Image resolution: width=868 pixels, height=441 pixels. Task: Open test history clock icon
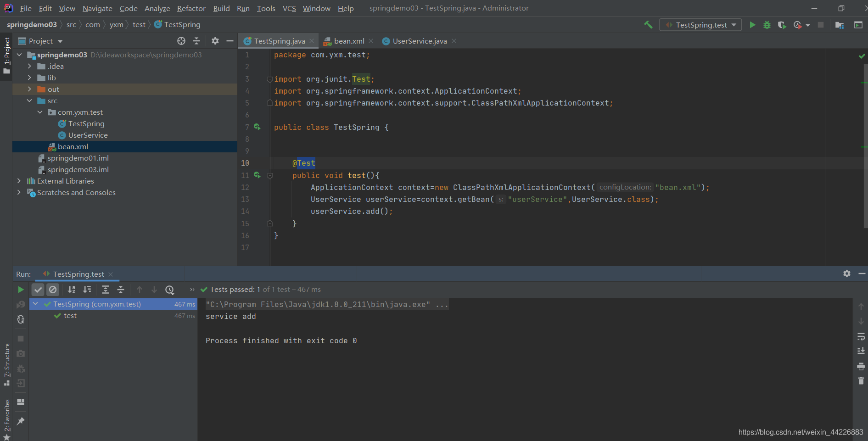[x=170, y=290]
